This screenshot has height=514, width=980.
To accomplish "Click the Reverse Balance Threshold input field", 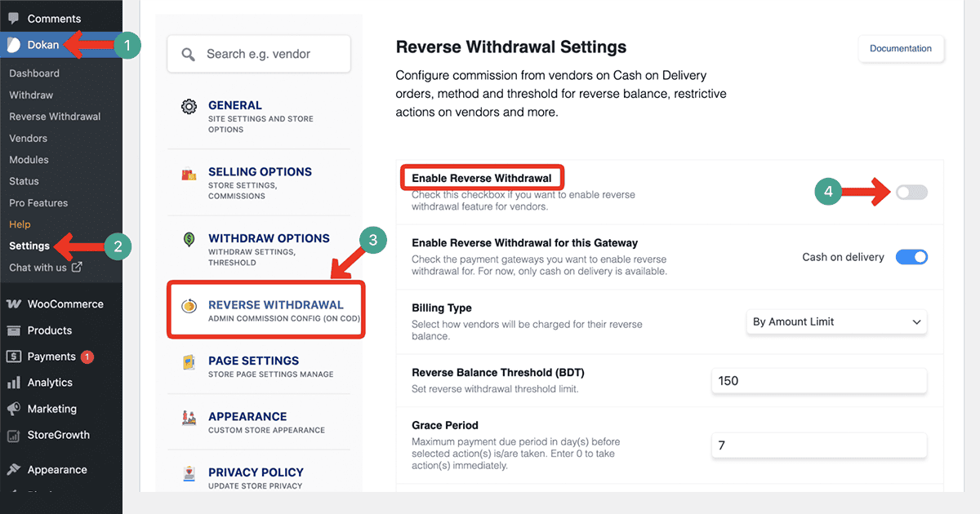I will click(819, 381).
